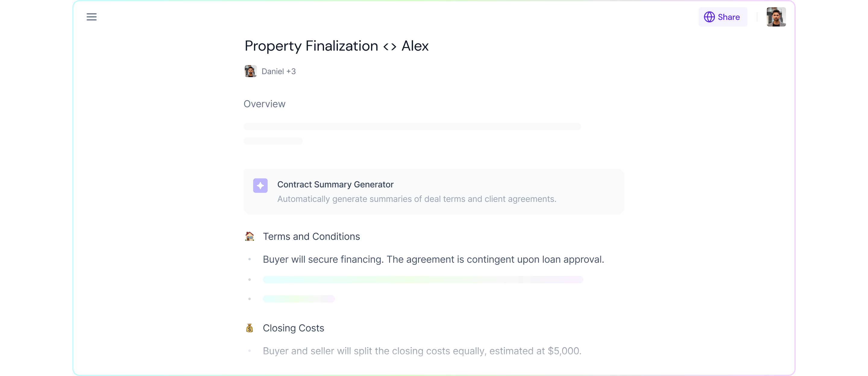Click the loading placeholder under Overview
The height and width of the screenshot is (376, 868).
pyautogui.click(x=412, y=126)
